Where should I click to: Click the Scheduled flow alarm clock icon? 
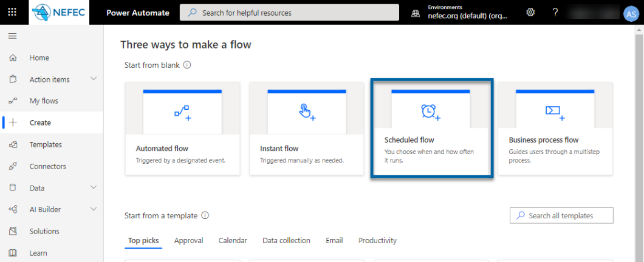click(x=430, y=112)
